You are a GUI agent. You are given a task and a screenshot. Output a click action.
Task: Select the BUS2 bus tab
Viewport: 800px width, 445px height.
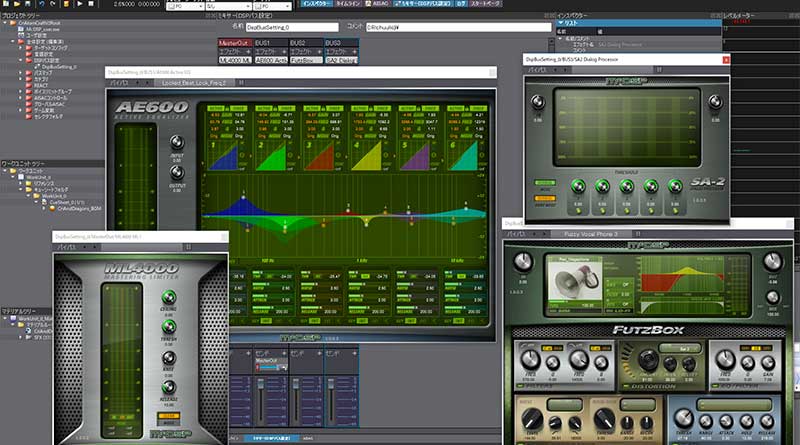click(x=298, y=44)
